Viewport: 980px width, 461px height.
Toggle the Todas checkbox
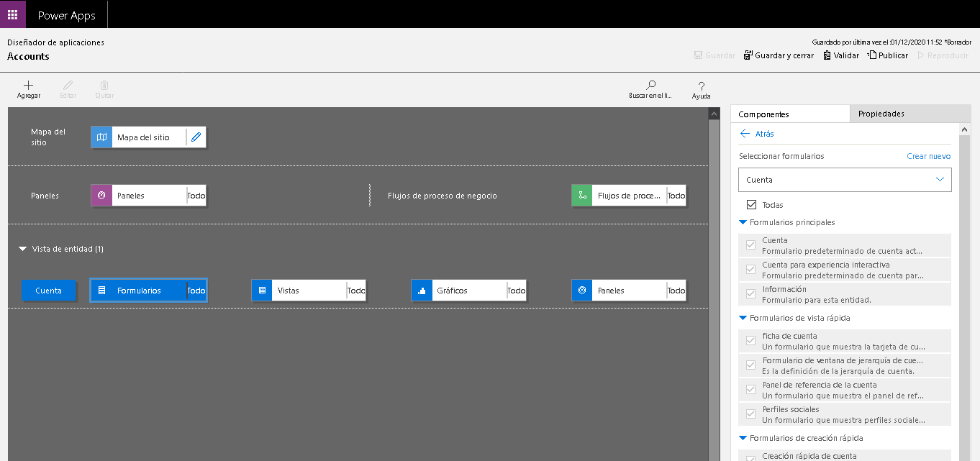click(752, 204)
